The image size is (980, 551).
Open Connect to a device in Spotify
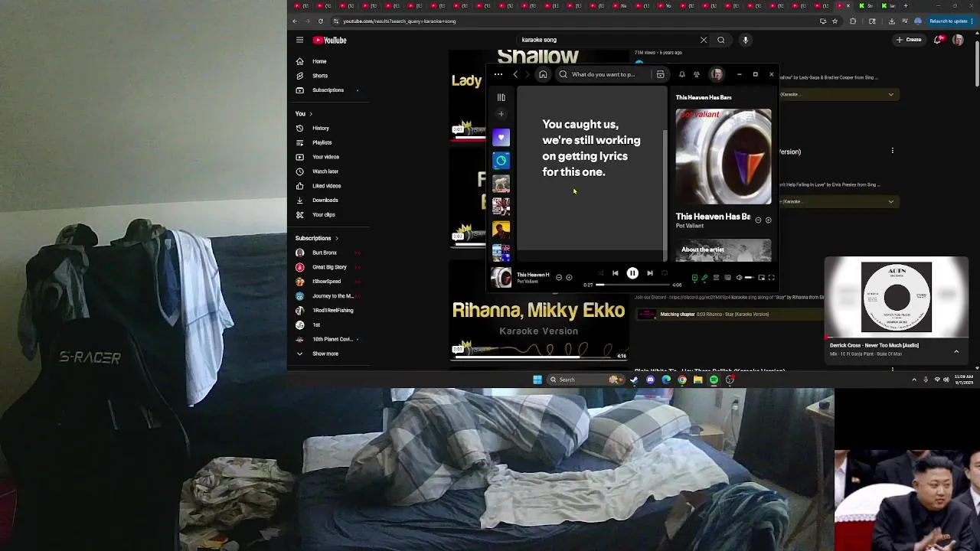pyautogui.click(x=727, y=278)
